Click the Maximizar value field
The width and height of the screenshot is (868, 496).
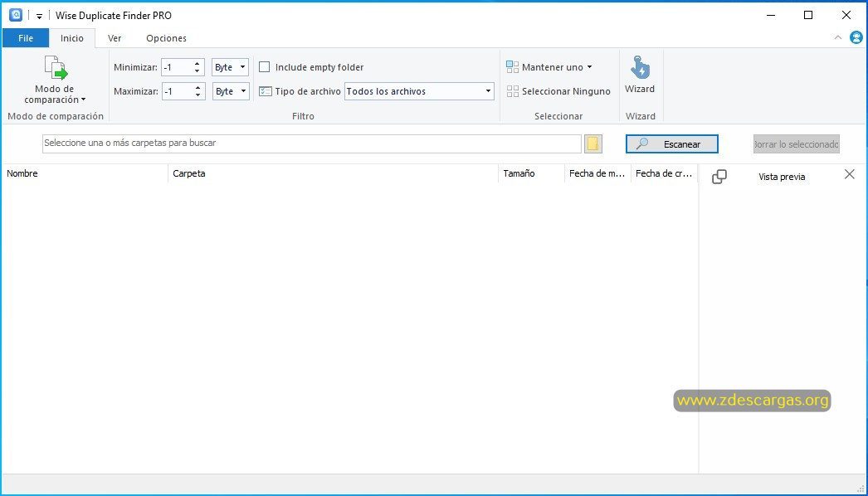pyautogui.click(x=177, y=91)
